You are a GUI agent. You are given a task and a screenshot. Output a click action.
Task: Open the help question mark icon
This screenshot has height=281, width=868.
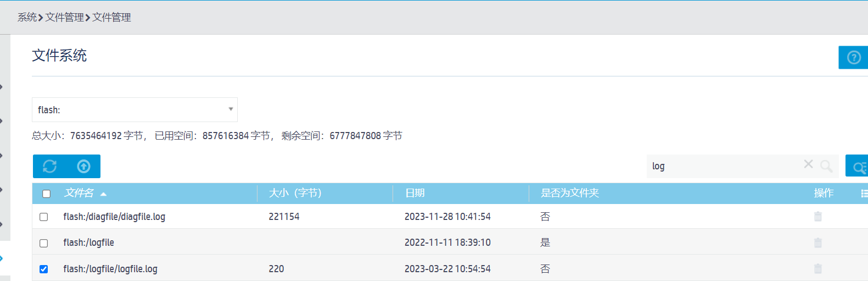click(x=854, y=57)
